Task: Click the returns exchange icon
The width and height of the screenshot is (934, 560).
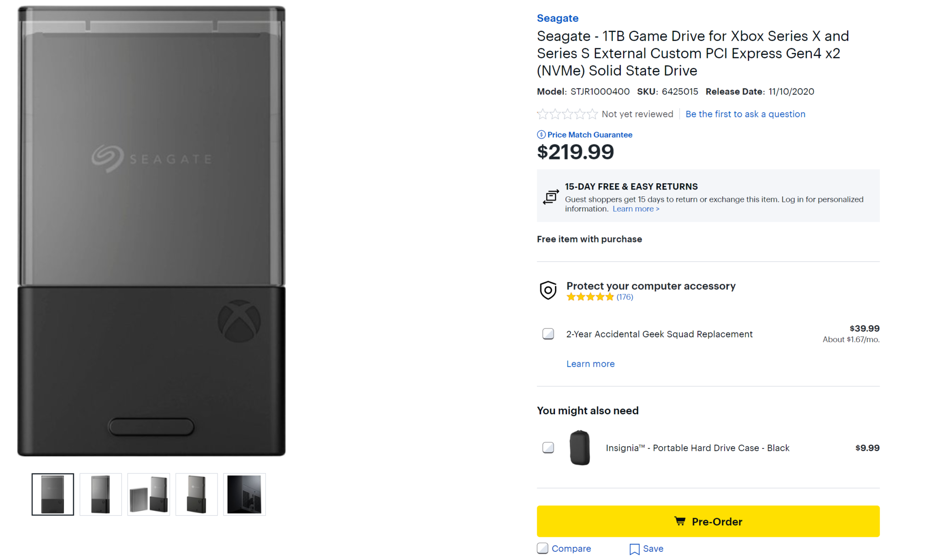Action: pos(550,197)
